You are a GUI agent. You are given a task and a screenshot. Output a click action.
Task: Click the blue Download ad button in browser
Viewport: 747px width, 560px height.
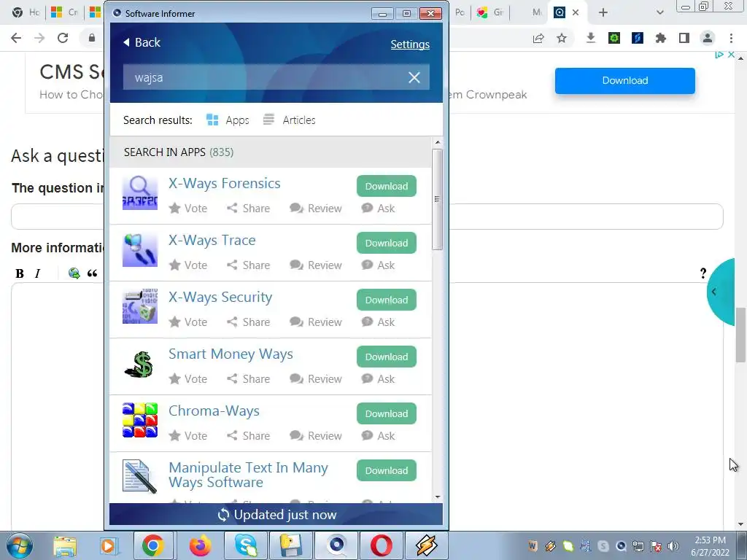click(x=624, y=80)
